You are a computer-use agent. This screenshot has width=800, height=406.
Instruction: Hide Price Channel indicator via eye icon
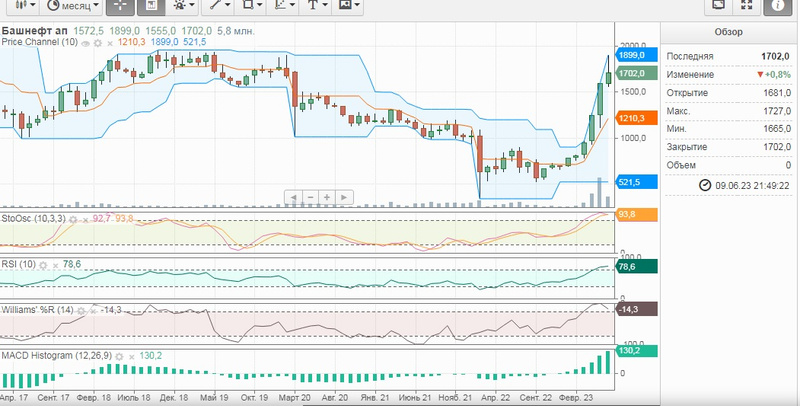coord(86,42)
